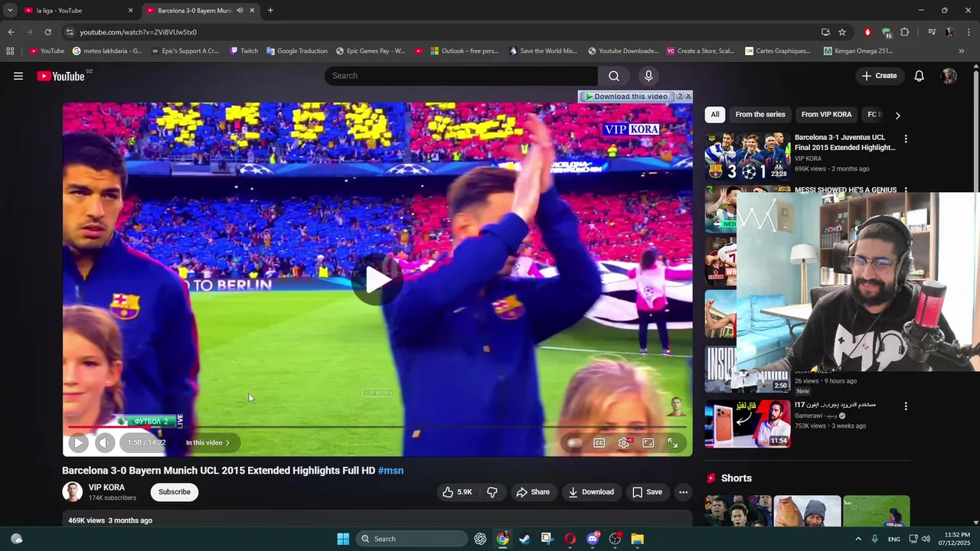Open Steam from the taskbar
Viewport: 980px width, 551px height.
tap(524, 539)
